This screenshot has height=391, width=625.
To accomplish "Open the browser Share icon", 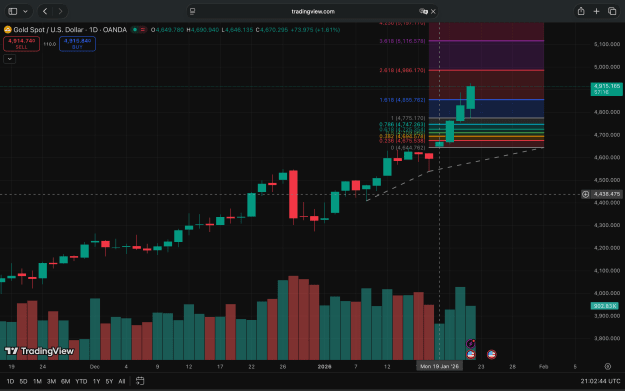I will (581, 11).
